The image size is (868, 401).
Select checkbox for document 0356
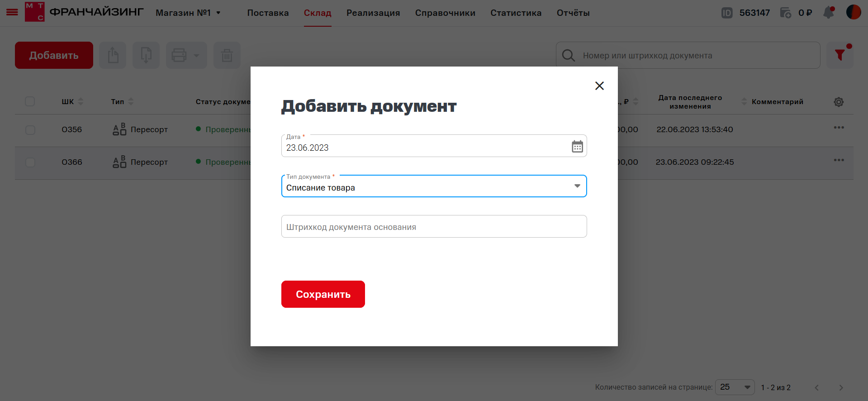click(30, 130)
